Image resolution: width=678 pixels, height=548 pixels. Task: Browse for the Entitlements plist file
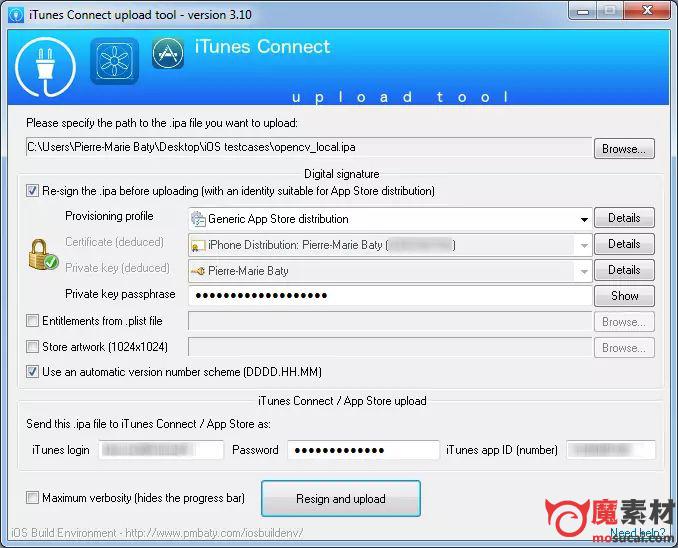(x=624, y=322)
